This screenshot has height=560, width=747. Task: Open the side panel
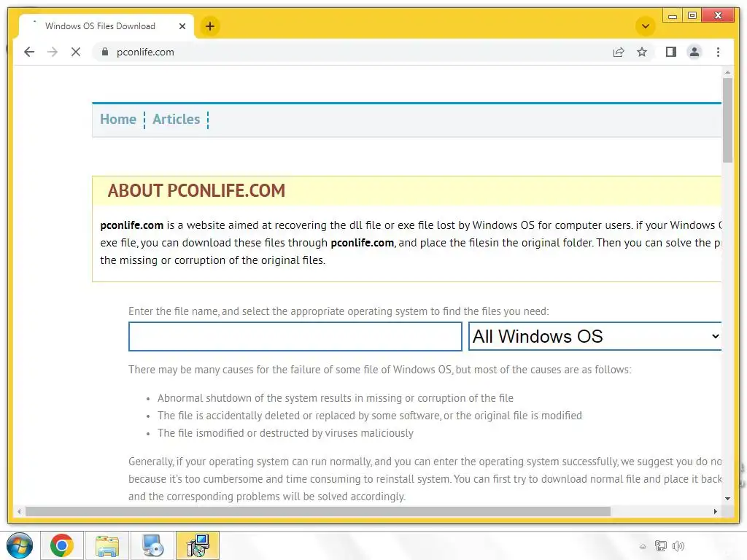pyautogui.click(x=671, y=52)
